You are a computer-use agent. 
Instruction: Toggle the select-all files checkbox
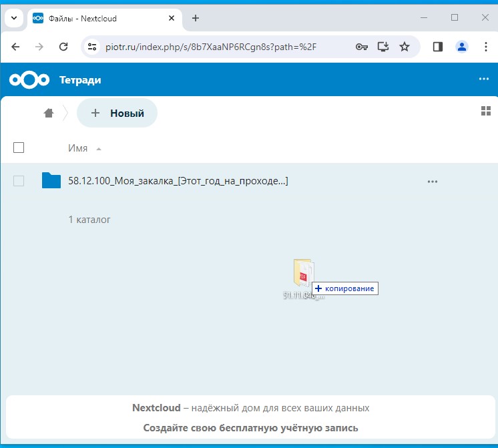[x=19, y=148]
